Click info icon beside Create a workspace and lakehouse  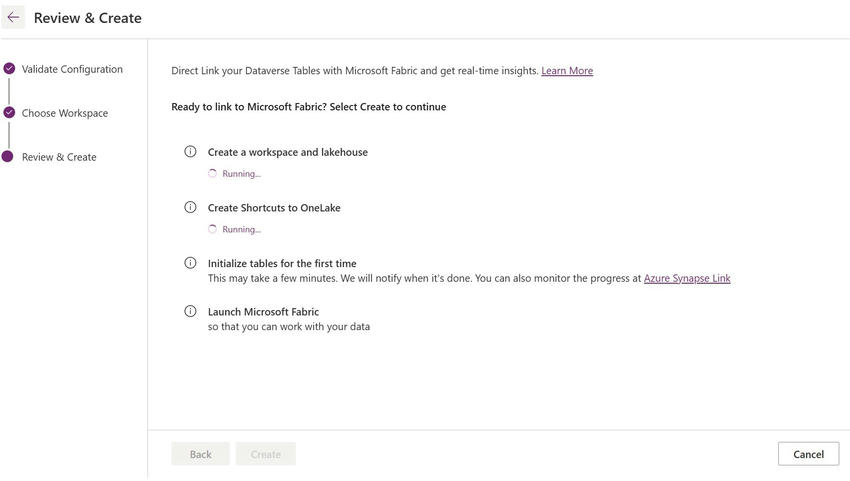[190, 152]
